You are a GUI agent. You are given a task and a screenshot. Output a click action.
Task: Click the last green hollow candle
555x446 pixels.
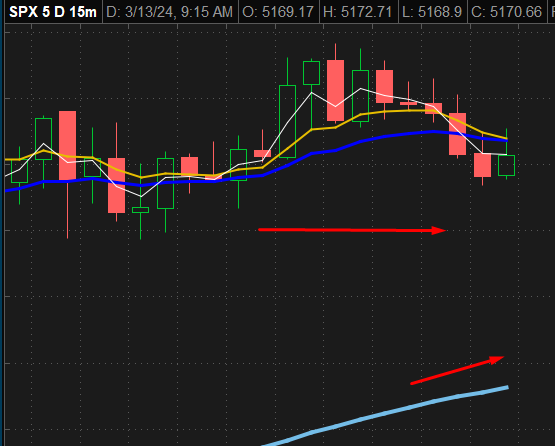tap(507, 165)
